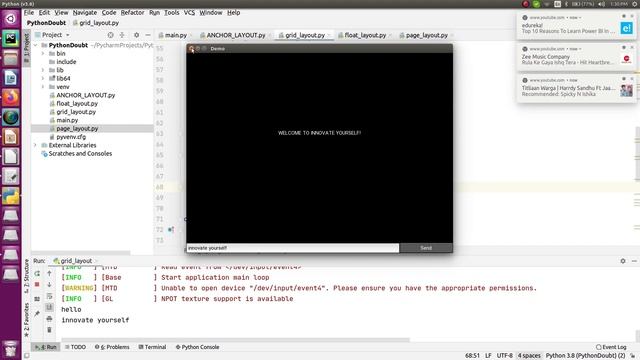Viewport: 640px width, 360px height.
Task: Expand the bin folder
Action: tap(43, 53)
